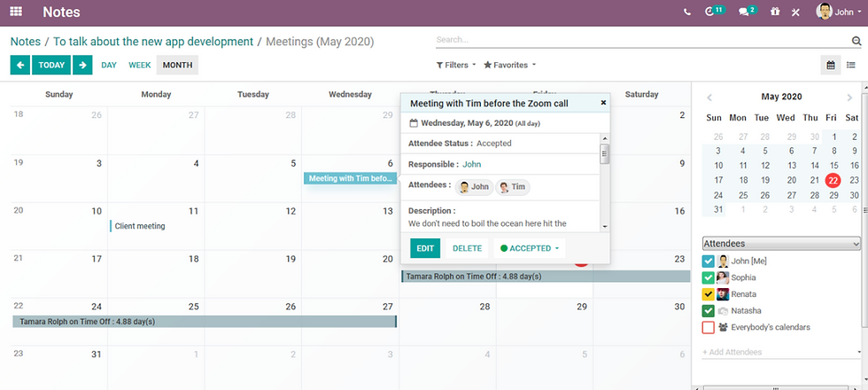Click popup scrollbar down arrow
This screenshot has width=868, height=390.
click(x=604, y=226)
